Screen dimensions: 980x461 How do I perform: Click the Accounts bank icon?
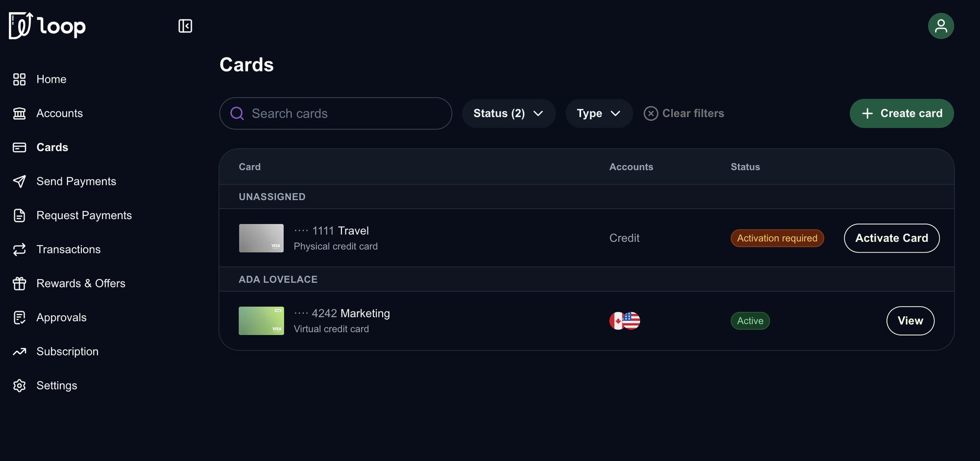[20, 113]
